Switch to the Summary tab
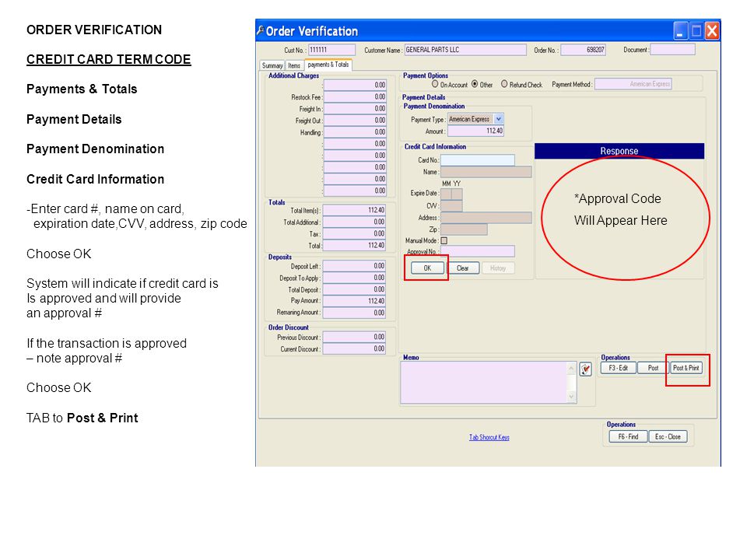 point(272,65)
